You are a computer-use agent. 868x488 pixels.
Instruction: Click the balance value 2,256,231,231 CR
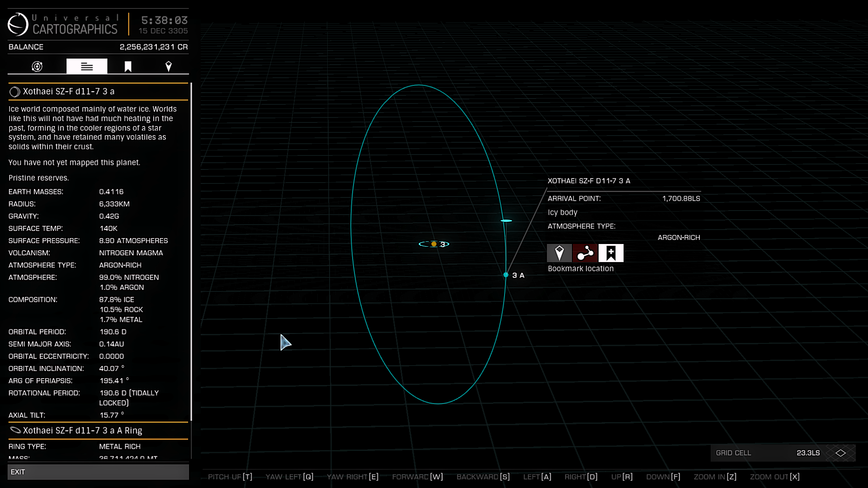point(154,47)
